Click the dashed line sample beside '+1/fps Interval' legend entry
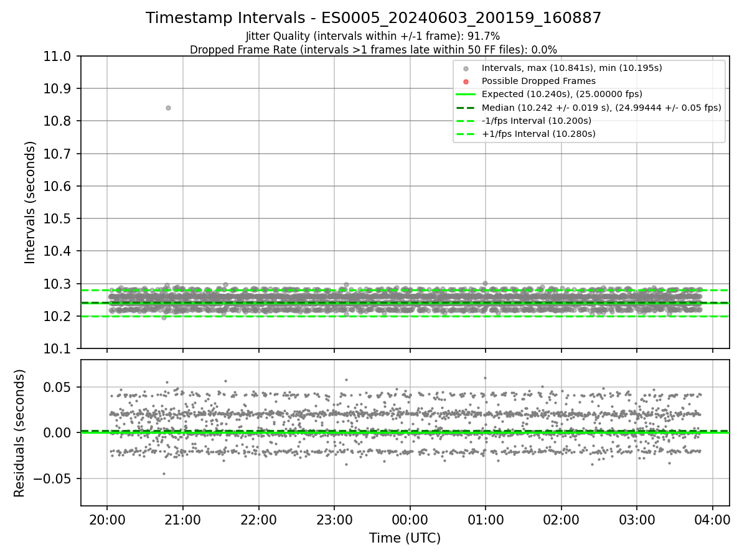 (x=466, y=134)
